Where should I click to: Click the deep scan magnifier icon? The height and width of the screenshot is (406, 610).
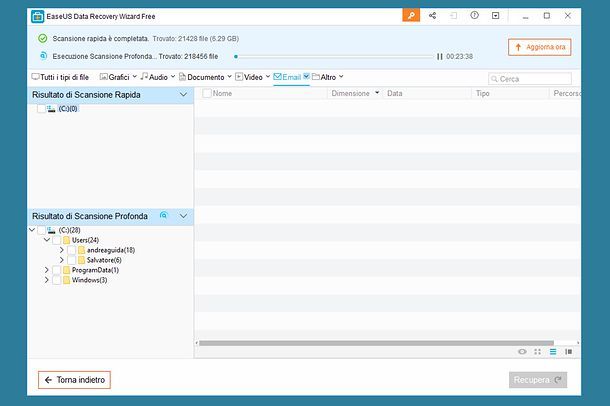point(163,216)
